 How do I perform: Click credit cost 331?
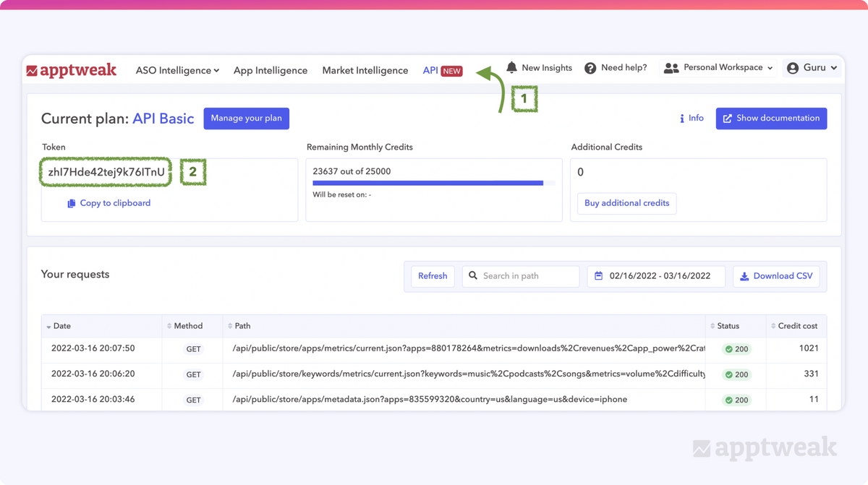pos(811,374)
